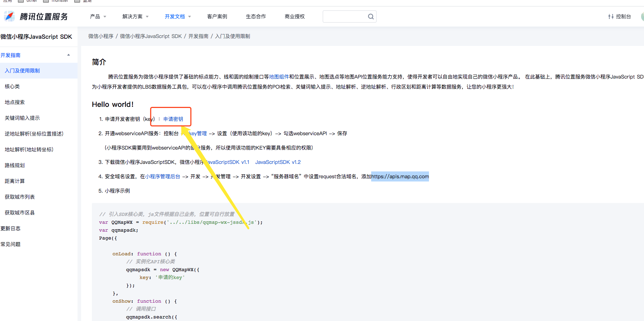Screen dimensions: 644x321
Task: Click the code line starting 'var QQMapWX'
Action: [181, 222]
